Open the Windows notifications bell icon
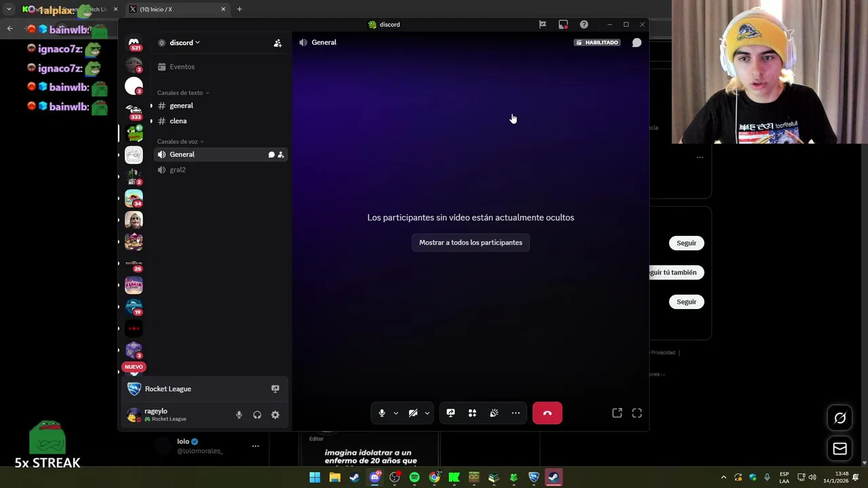 tap(856, 477)
